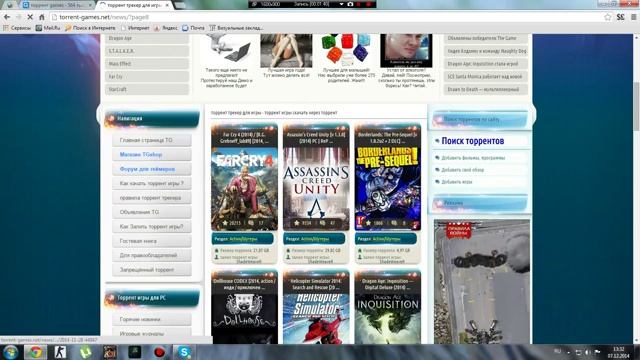Viewport: 640px width, 360px height.
Task: Open 'Запрещенный торрент' navigation item
Action: tap(151, 269)
